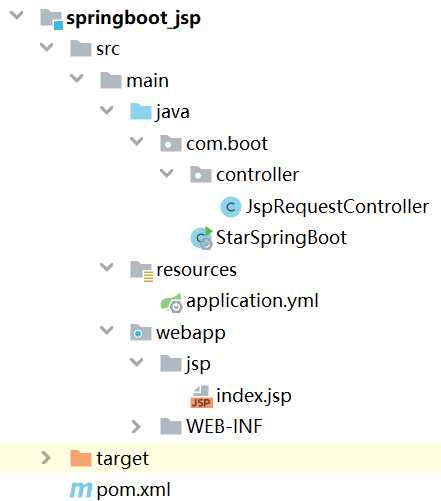The height and width of the screenshot is (501, 441).
Task: Collapse the webapp folder node
Action: 107,330
